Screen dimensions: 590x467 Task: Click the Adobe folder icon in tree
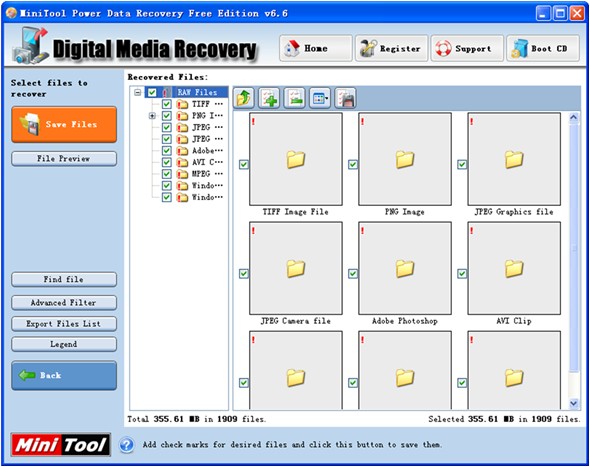(x=182, y=151)
